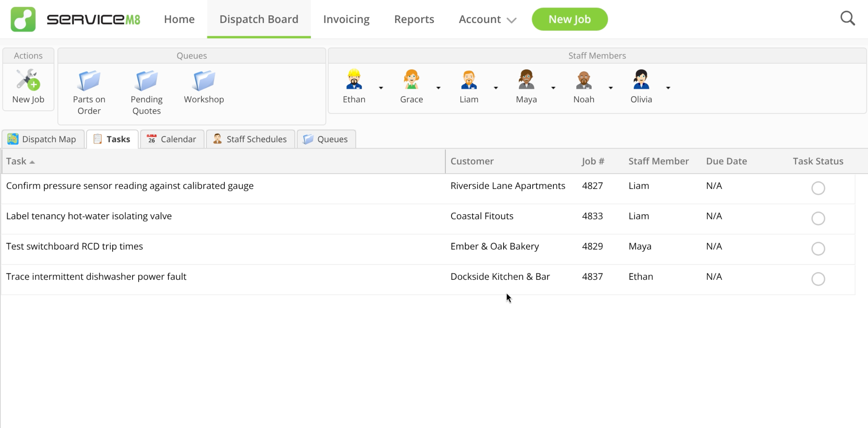Screen dimensions: 868x428
Task: Open the Dispatch Board menu item
Action: coord(259,19)
